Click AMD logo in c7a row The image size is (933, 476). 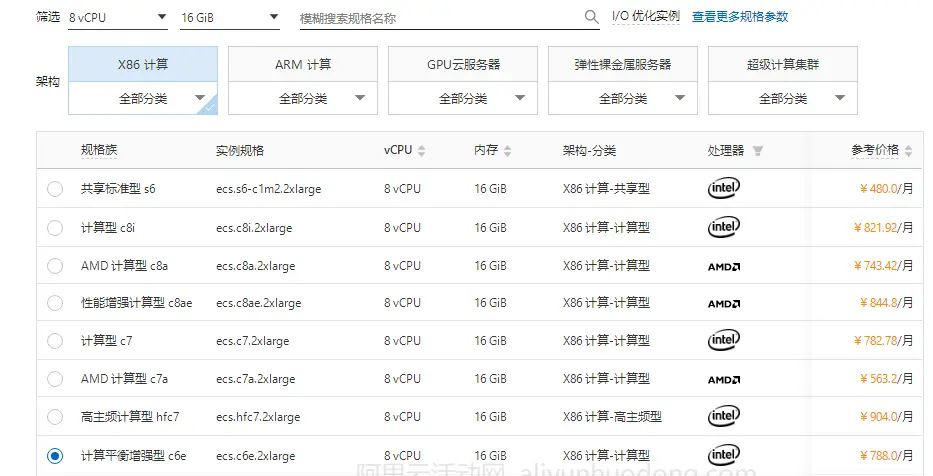(x=724, y=380)
